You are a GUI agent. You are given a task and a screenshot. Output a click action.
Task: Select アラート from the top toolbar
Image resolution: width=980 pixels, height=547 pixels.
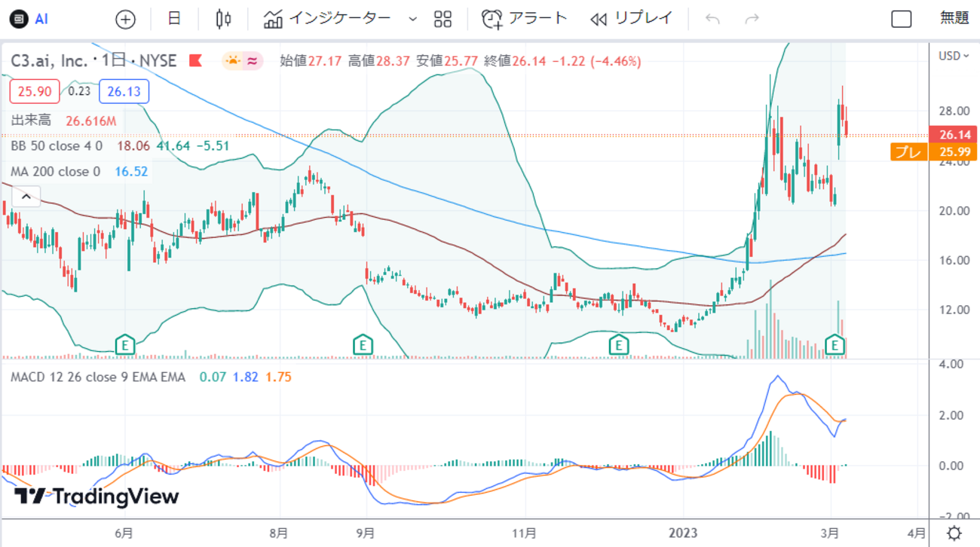point(537,19)
